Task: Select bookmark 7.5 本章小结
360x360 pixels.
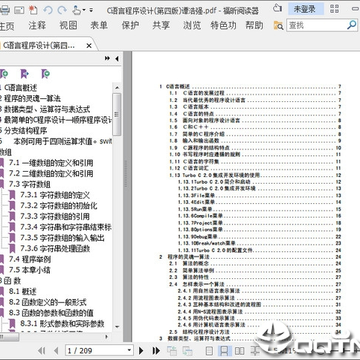Action: coord(30,270)
